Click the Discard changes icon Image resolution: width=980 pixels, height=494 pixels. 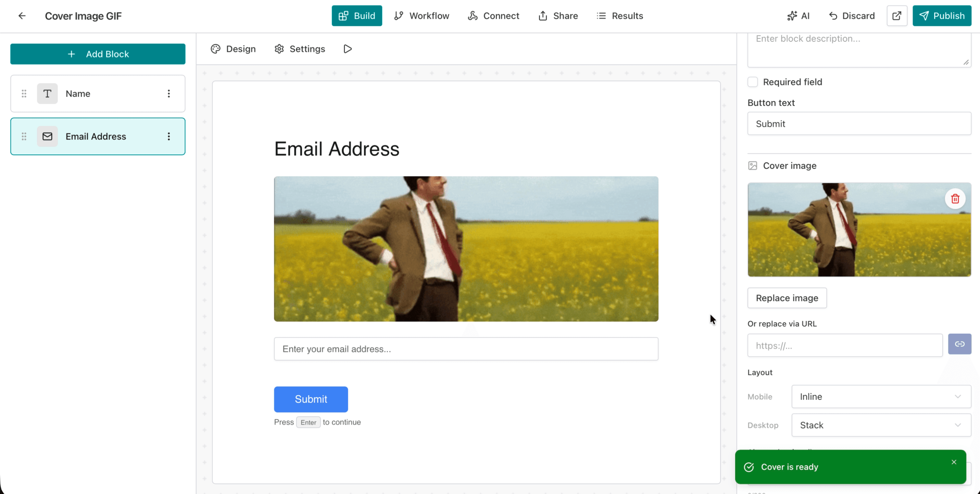(834, 16)
